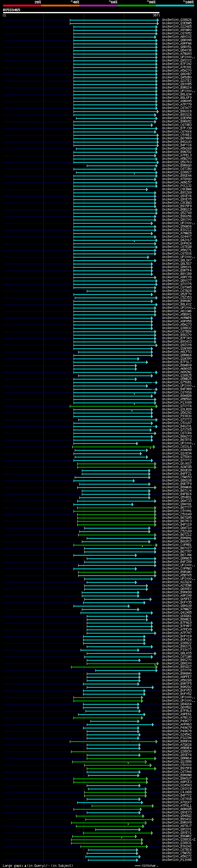Choose the UniRef100_Q2XTE2 entry
The height and width of the screenshot is (868, 197).
pos(176,81)
